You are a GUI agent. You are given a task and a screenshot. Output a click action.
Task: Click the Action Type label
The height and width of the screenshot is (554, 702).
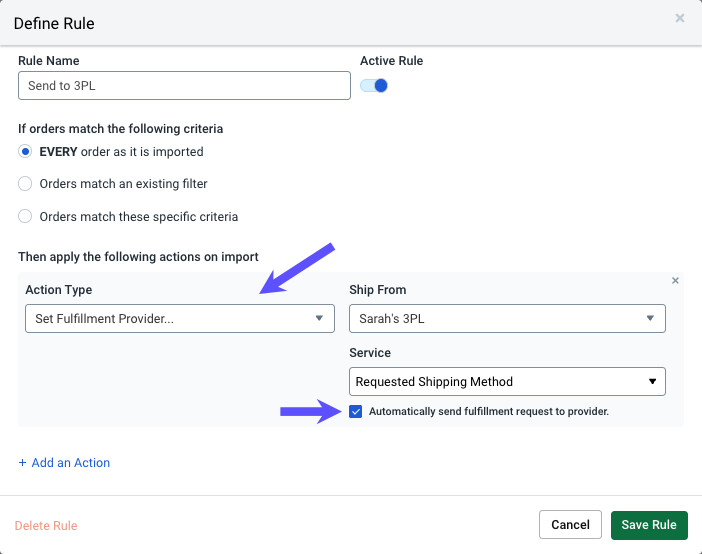(58, 290)
